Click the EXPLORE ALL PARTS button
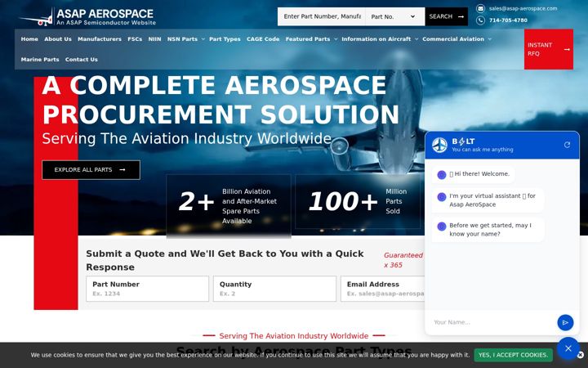Viewport: 588px width, 368px height. coord(91,170)
